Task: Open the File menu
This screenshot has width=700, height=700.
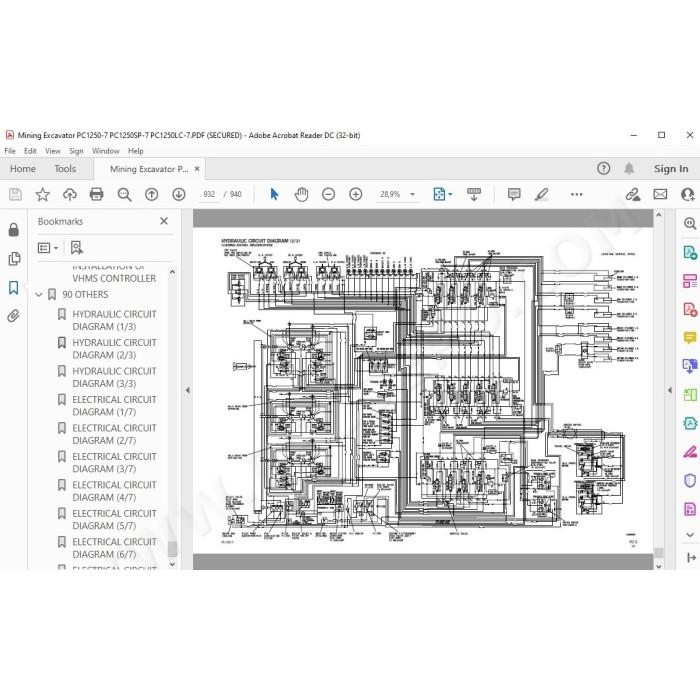Action: pos(10,151)
